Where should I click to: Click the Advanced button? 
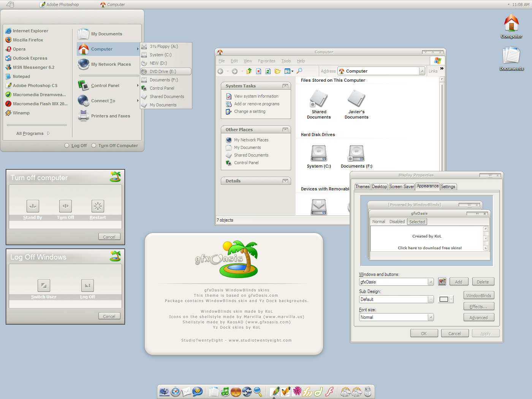point(479,317)
